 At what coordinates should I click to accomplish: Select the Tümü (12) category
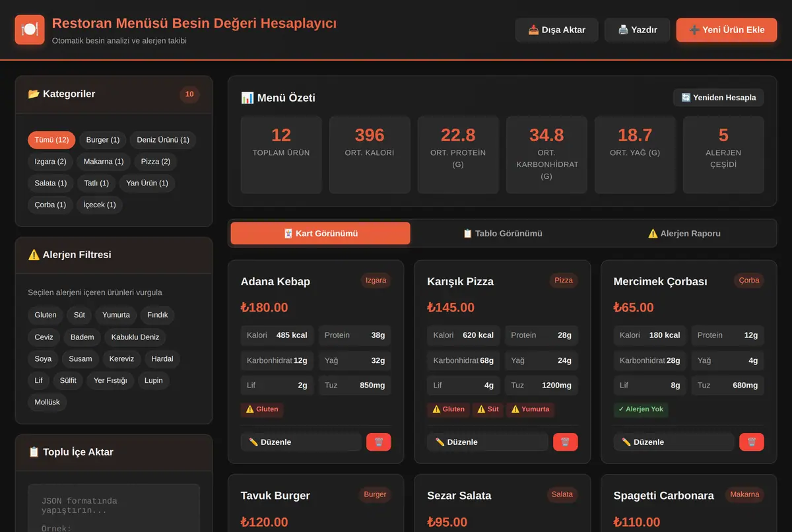(x=51, y=140)
